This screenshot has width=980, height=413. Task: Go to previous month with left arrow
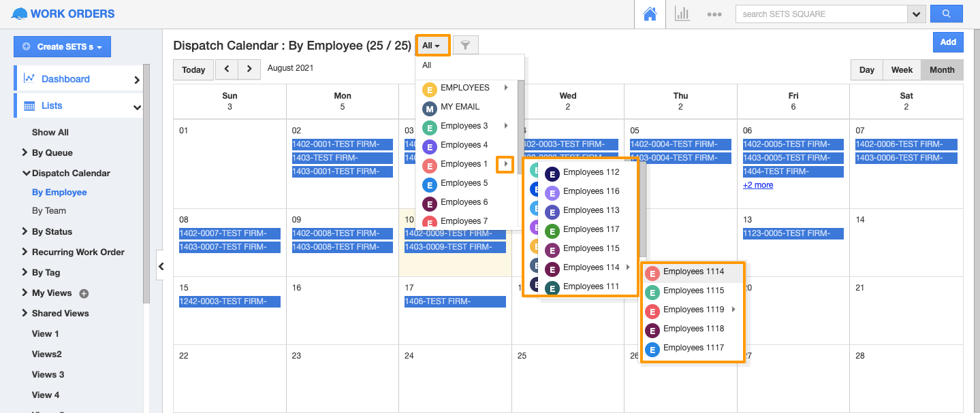226,69
